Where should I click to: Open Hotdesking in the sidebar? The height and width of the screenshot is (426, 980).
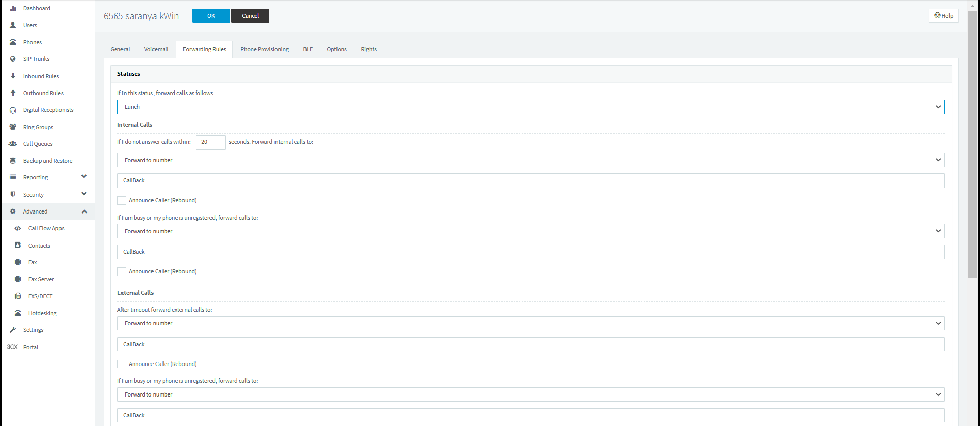tap(43, 313)
